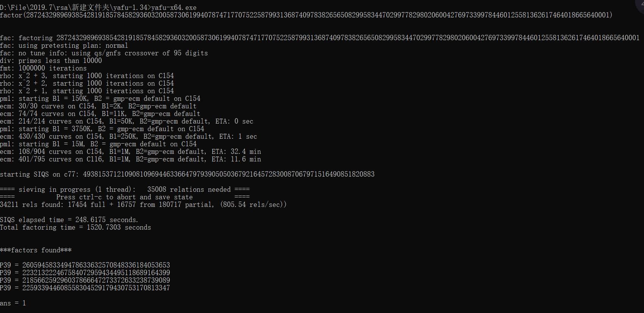Screen dimensions: 644x313
Task: Click the yafu-x64.exe command text
Action: [174, 8]
